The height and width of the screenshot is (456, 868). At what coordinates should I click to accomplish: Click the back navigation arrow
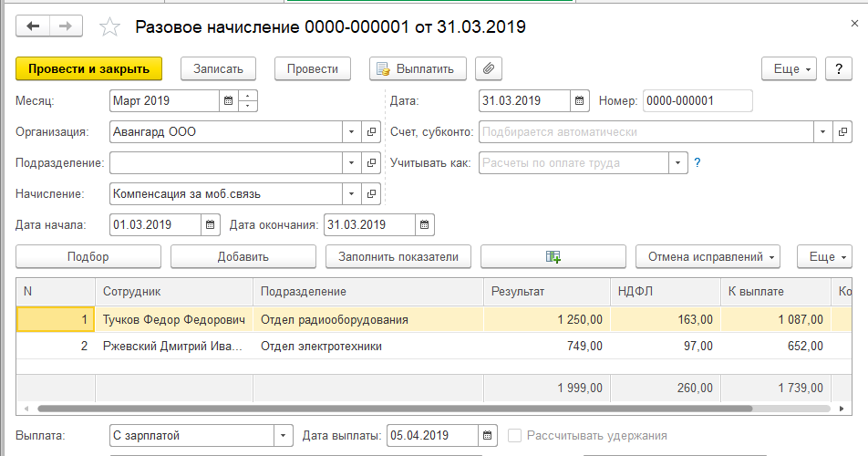tap(35, 26)
